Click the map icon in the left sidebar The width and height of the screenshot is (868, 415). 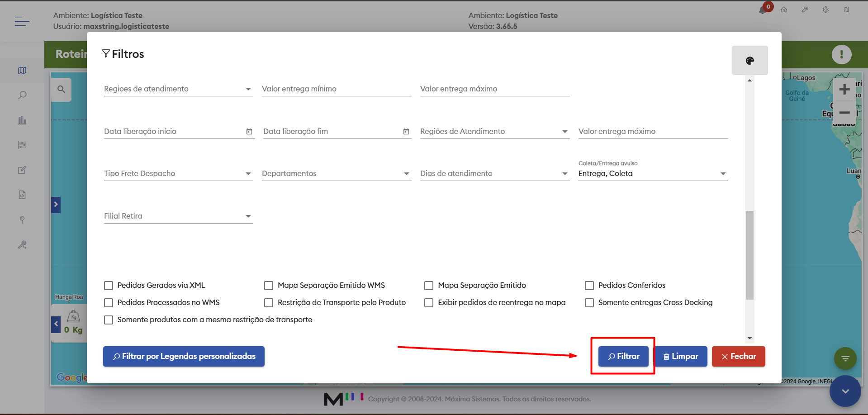pos(22,70)
